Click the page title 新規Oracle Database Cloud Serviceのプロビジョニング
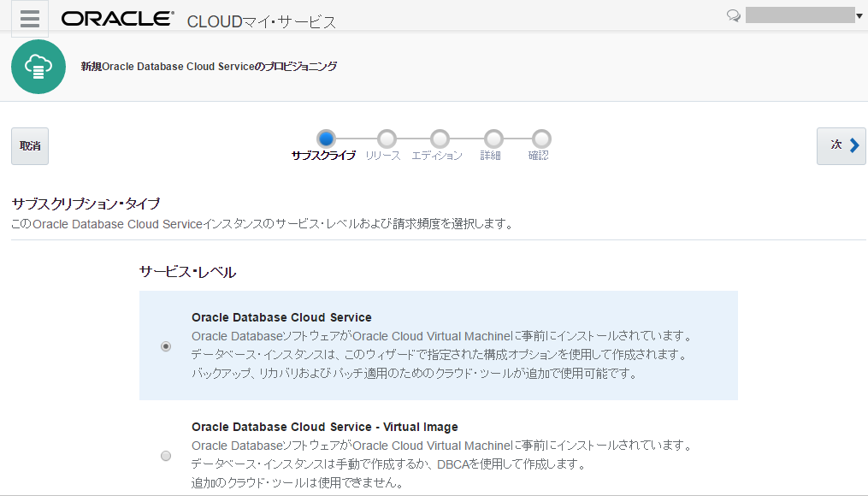The image size is (868, 496). [209, 67]
